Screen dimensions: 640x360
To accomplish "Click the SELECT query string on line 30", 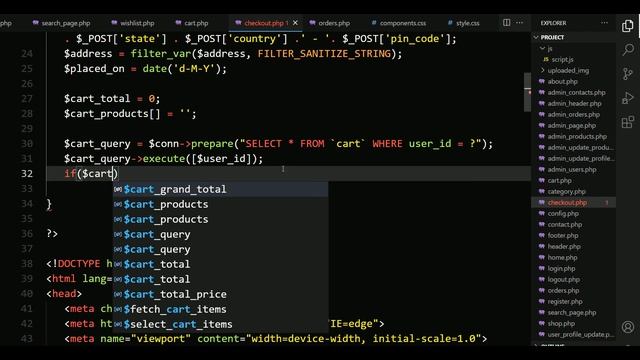I will pos(361,144).
